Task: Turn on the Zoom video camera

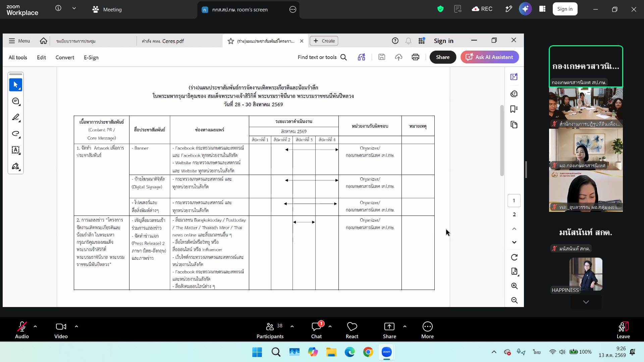Action: point(61,330)
